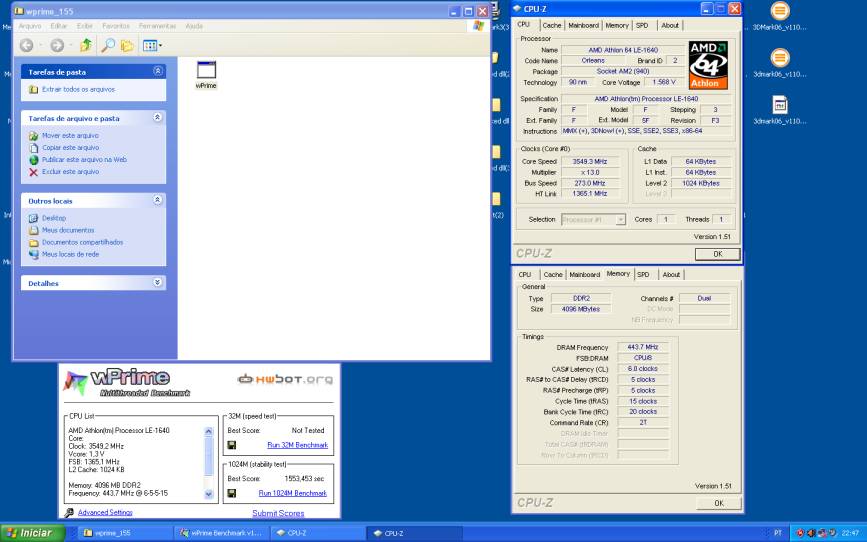Switch to CPU tab in lower CPU-Z window
867x542 pixels.
tap(525, 275)
